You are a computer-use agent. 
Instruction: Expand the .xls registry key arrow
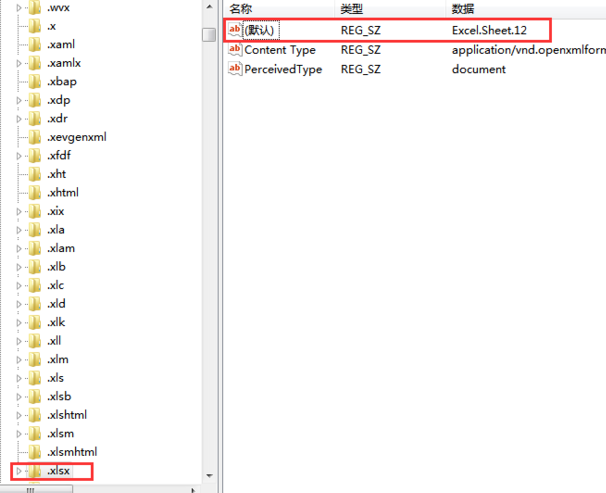coord(18,378)
